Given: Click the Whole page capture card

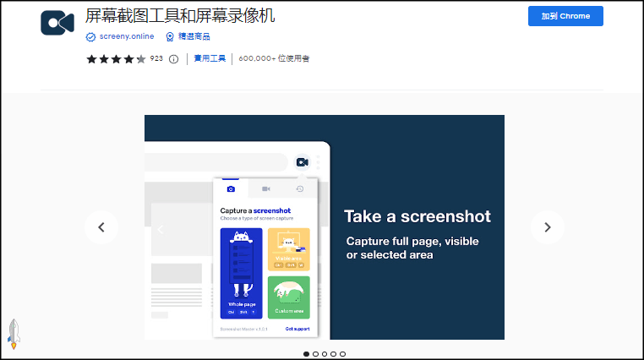Looking at the screenshot, I should (x=242, y=272).
